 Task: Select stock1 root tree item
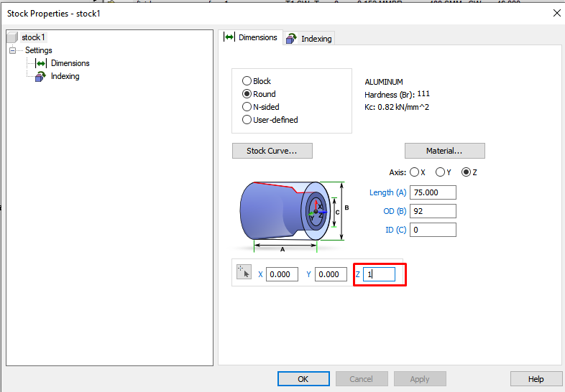tap(33, 37)
